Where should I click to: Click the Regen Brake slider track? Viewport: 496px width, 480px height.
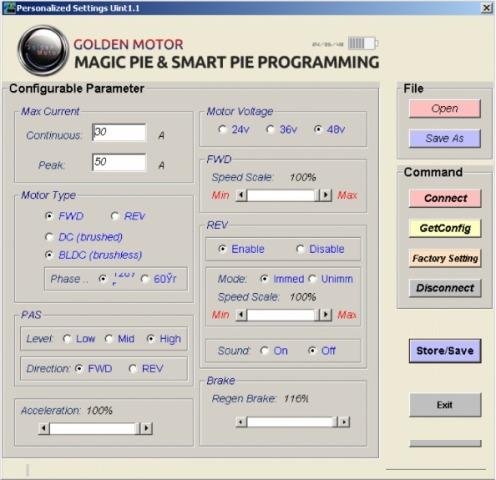click(x=292, y=422)
